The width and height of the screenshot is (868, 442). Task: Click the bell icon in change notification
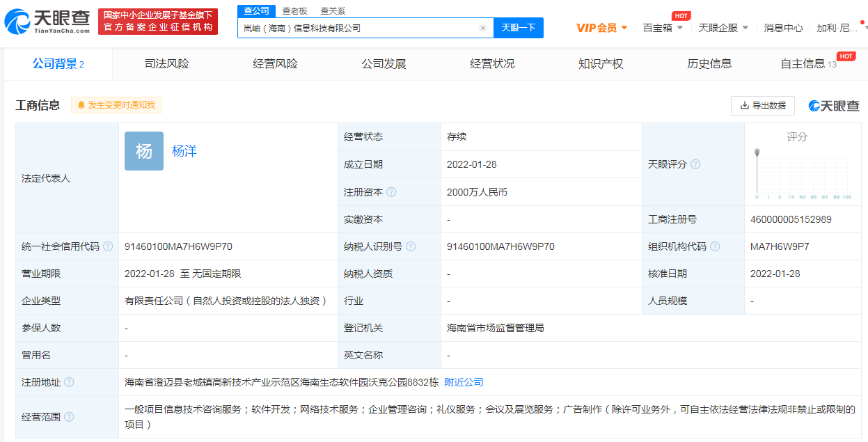(81, 105)
